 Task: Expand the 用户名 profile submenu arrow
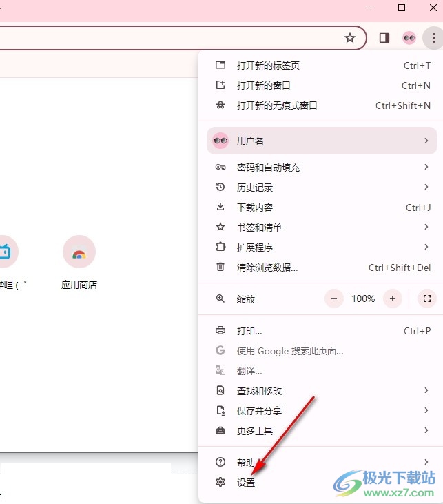click(426, 141)
